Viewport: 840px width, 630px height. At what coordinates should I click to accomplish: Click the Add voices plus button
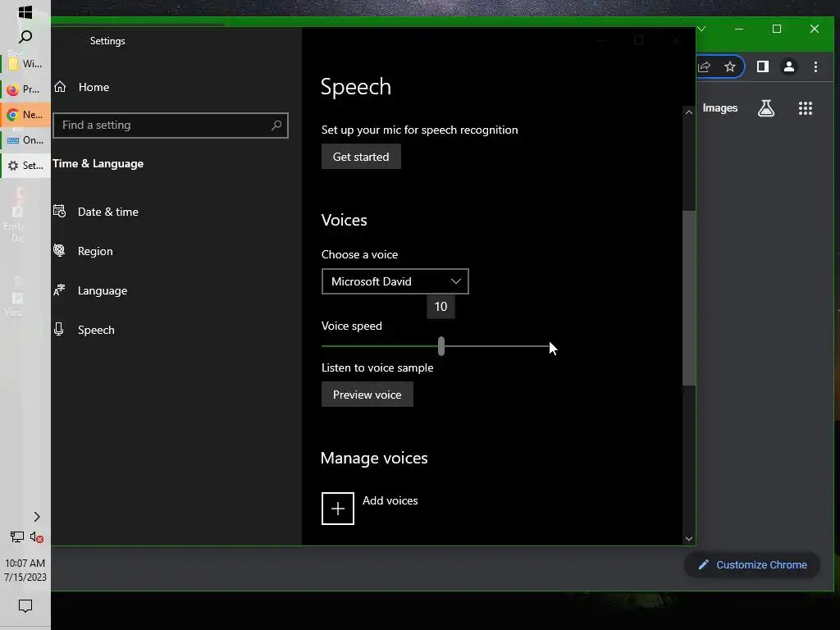pos(337,509)
